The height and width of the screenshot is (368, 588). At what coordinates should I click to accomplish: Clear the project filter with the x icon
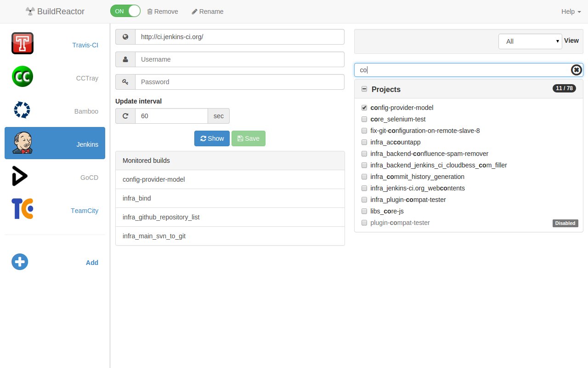(x=576, y=70)
